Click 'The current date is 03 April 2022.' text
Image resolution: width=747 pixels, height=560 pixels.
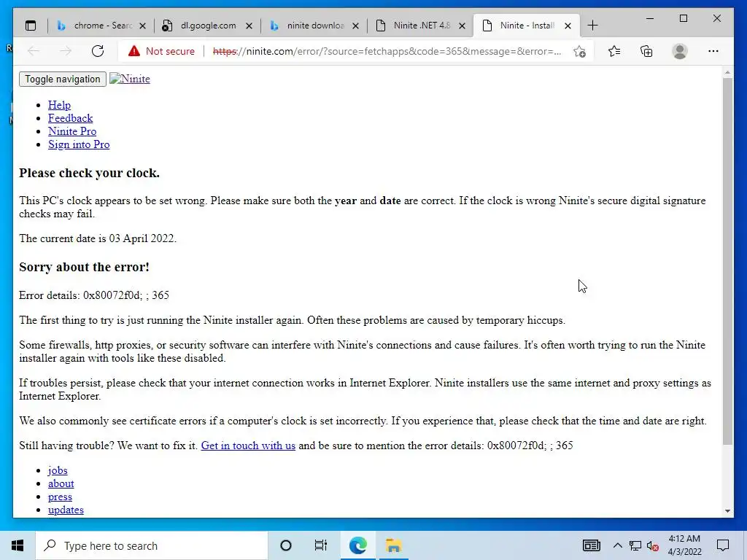click(x=98, y=238)
